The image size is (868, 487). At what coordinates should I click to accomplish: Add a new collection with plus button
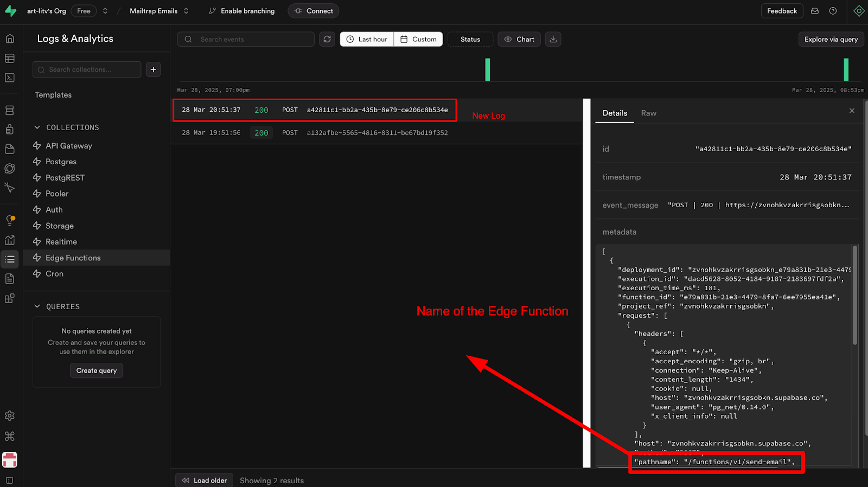[154, 69]
